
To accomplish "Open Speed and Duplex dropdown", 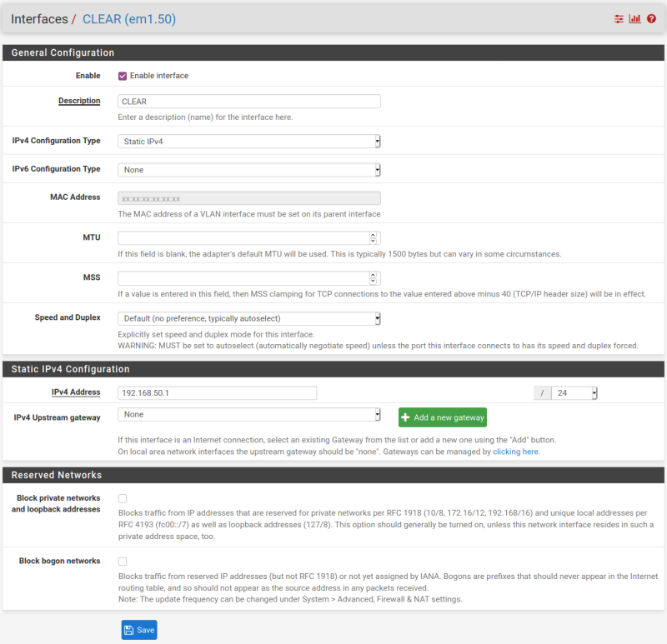I will click(249, 318).
